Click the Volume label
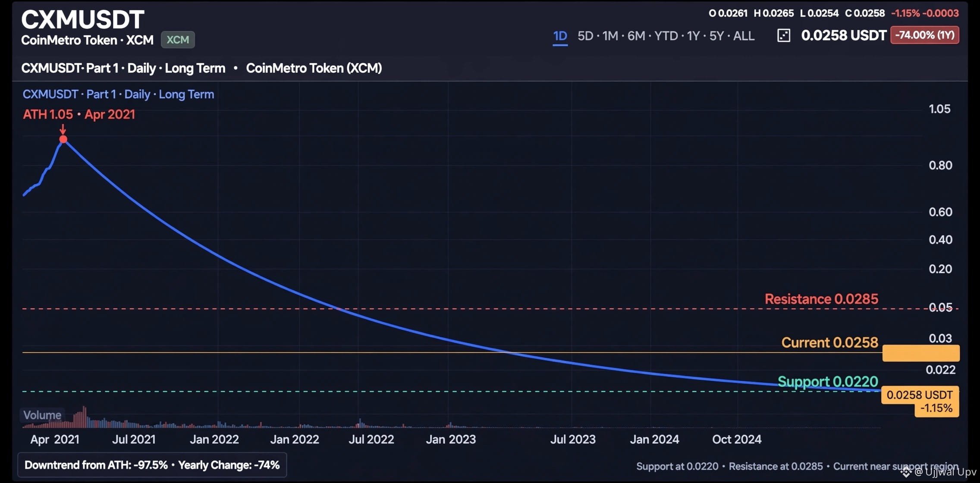980x483 pixels. point(42,415)
